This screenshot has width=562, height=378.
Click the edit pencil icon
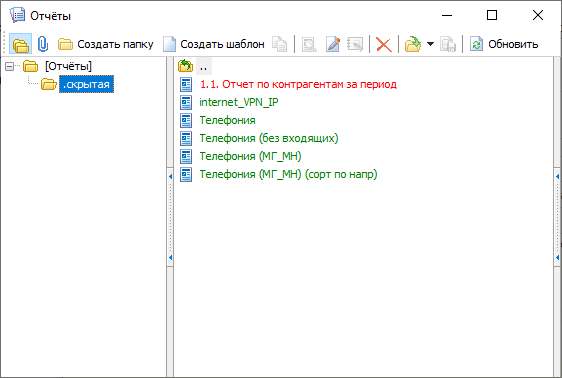click(x=333, y=44)
